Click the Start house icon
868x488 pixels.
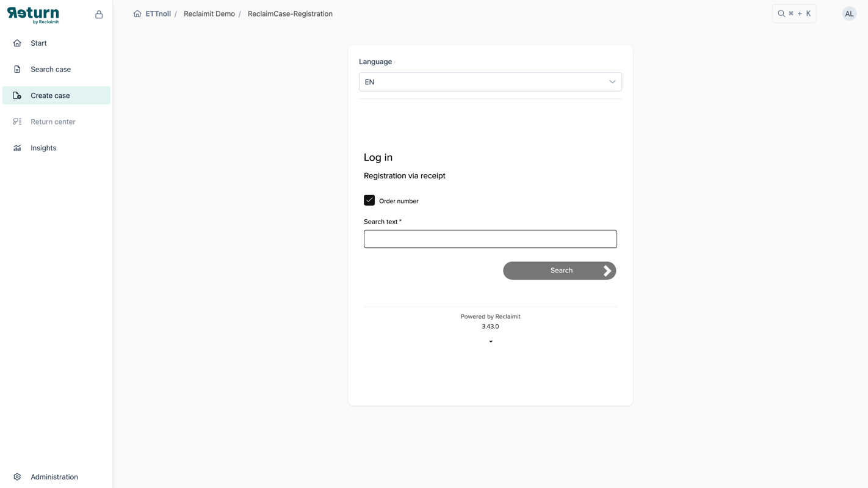tap(17, 43)
